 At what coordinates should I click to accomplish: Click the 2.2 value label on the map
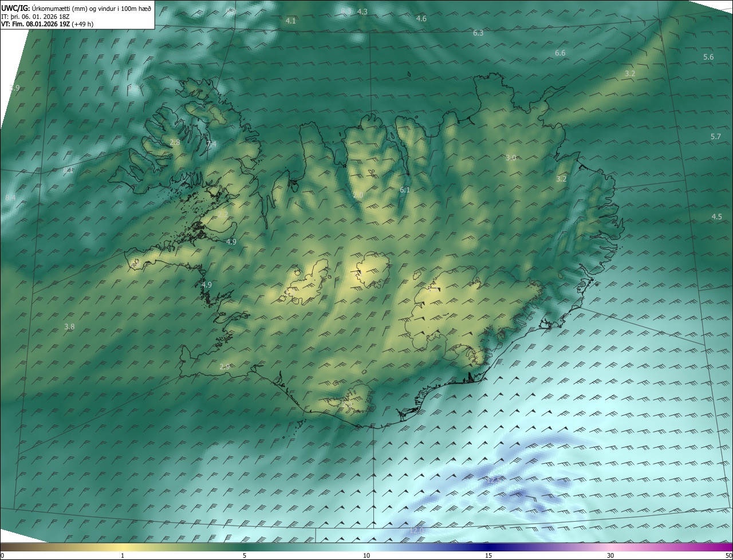223,214
